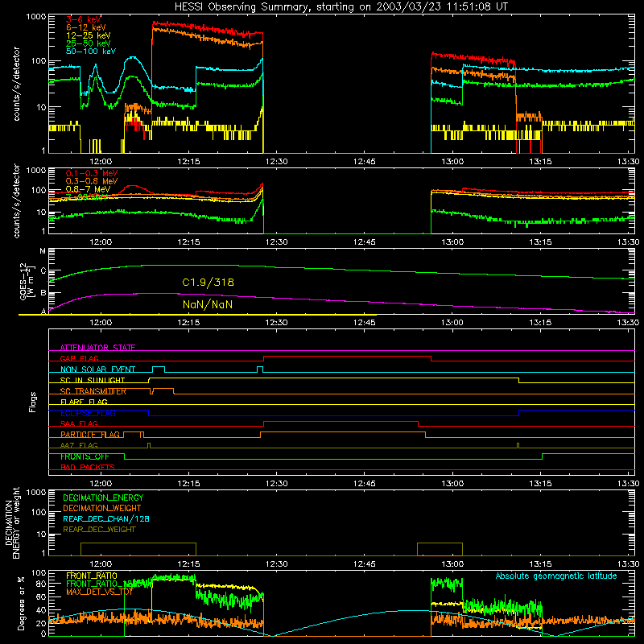
Task: Select the PARTICLE_FLAG label
Action: click(90, 434)
